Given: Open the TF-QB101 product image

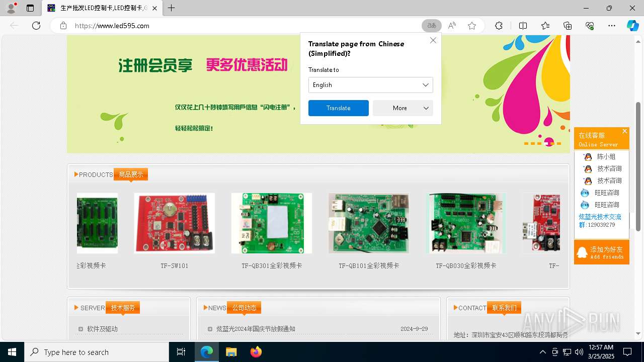Looking at the screenshot, I should tap(369, 223).
